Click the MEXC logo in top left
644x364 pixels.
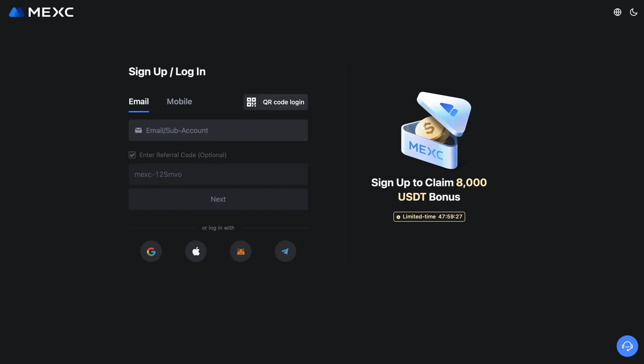click(x=41, y=12)
